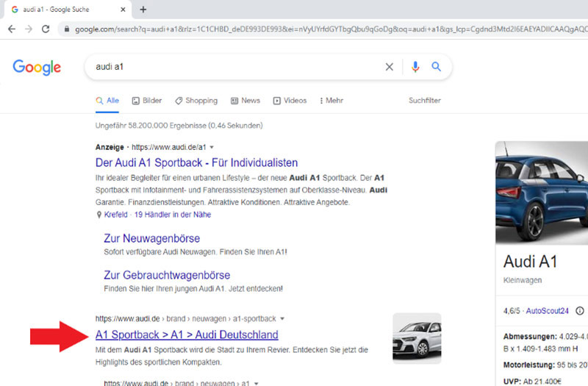The width and height of the screenshot is (588, 386).
Task: Open the 'Suchfilter' tools
Action: (425, 101)
